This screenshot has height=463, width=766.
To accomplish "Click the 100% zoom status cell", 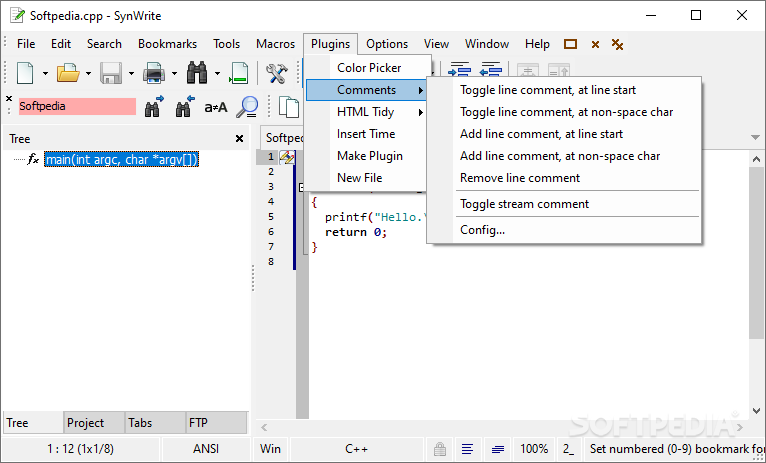I will (534, 448).
